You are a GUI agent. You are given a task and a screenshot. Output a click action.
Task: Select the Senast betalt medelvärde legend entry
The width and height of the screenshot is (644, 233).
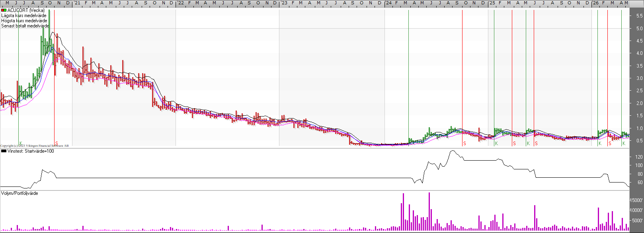point(25,26)
